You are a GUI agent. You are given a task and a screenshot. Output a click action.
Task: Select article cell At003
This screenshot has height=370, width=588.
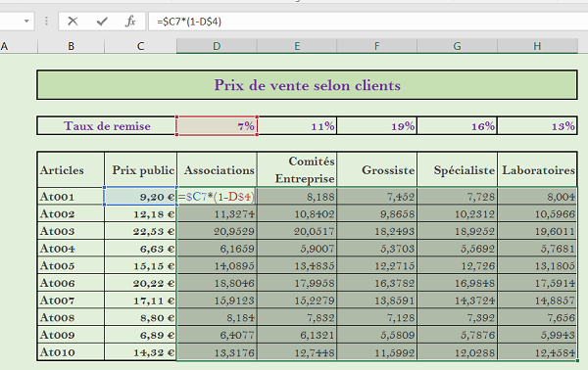tap(71, 231)
